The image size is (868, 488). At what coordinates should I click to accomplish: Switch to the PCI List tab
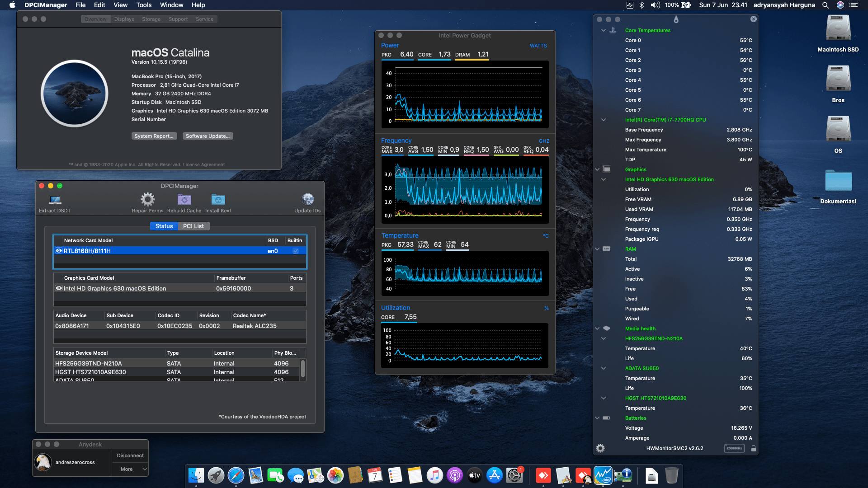coord(193,226)
